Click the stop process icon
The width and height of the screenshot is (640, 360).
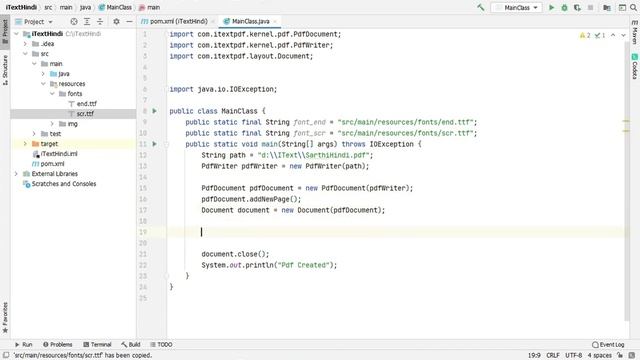590,7
